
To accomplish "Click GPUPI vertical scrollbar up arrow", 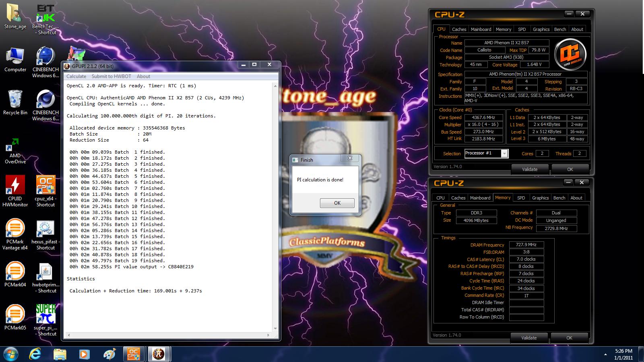I will point(275,86).
